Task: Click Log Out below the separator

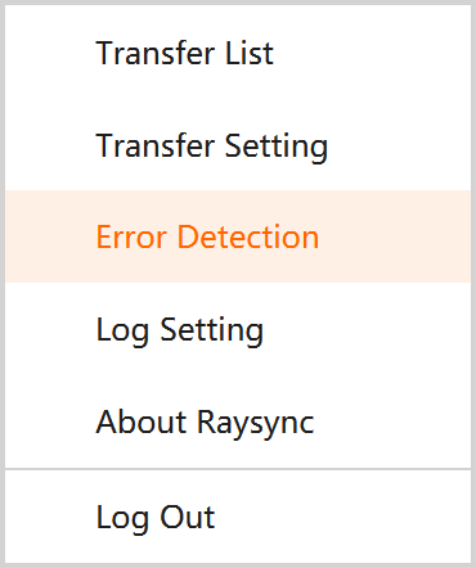Action: click(238, 517)
